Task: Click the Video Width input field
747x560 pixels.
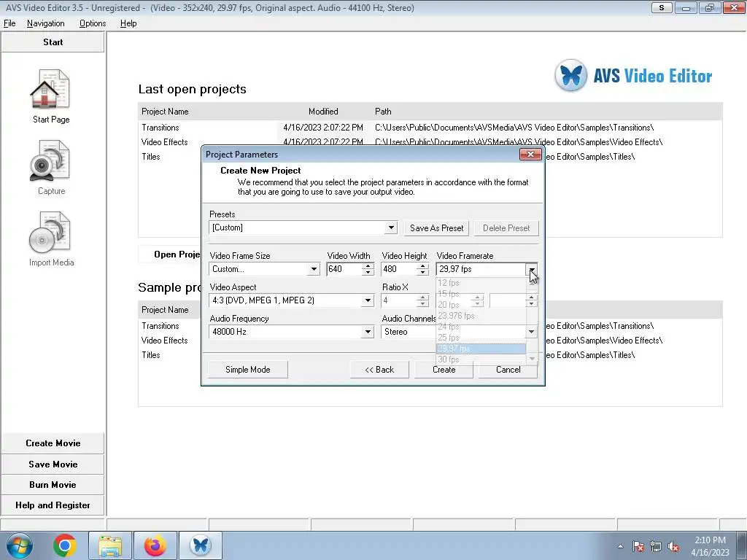Action: pyautogui.click(x=344, y=269)
